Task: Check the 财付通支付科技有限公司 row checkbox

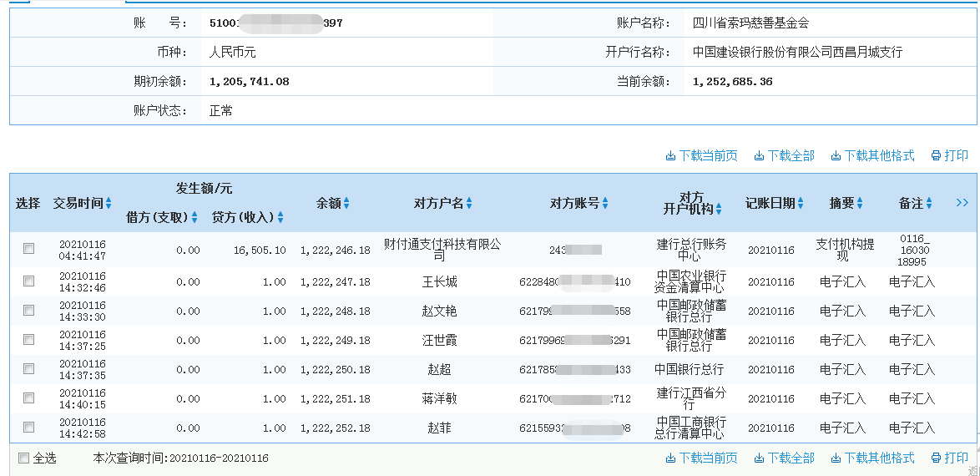Action: 28,249
